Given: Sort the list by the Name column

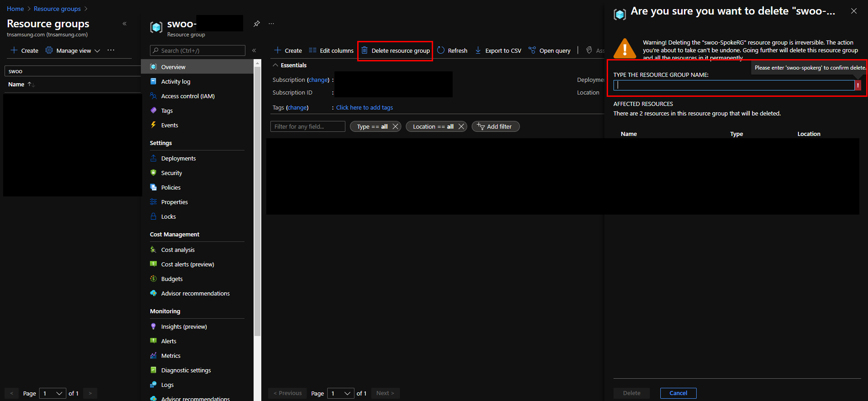Looking at the screenshot, I should pyautogui.click(x=21, y=84).
